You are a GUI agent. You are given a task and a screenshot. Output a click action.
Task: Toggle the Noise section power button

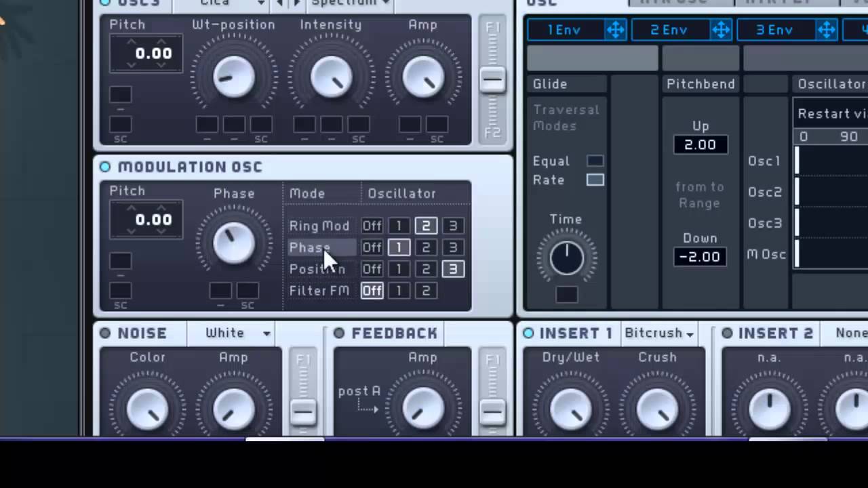coord(105,333)
